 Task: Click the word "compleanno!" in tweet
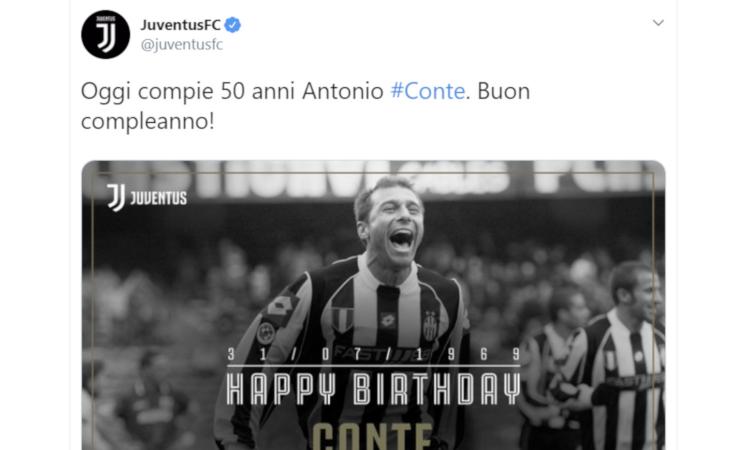(x=147, y=121)
